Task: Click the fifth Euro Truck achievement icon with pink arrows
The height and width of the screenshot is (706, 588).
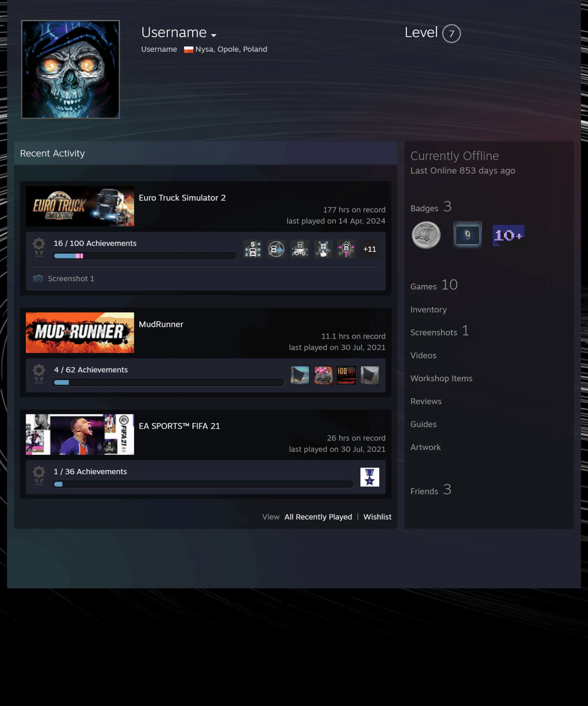Action: pyautogui.click(x=346, y=249)
